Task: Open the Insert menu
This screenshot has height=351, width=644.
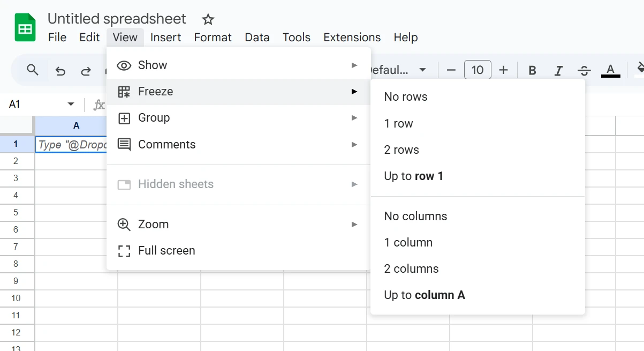Action: point(165,38)
